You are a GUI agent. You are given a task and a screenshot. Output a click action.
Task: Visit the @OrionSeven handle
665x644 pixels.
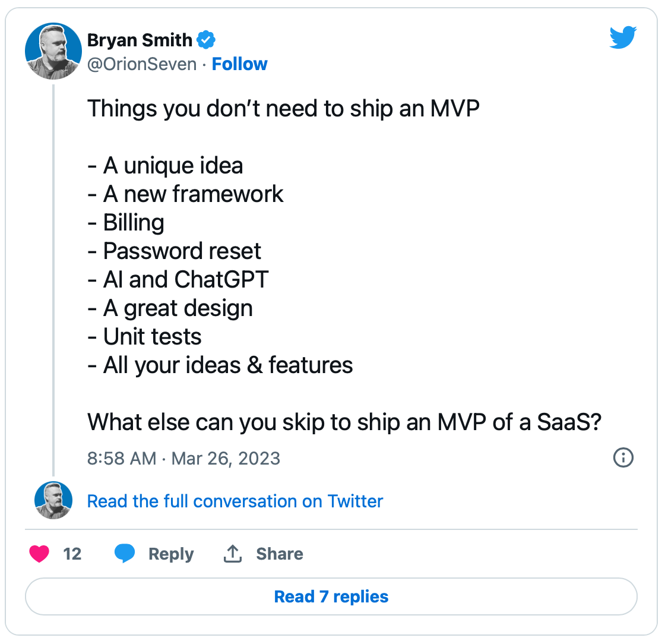tap(142, 65)
